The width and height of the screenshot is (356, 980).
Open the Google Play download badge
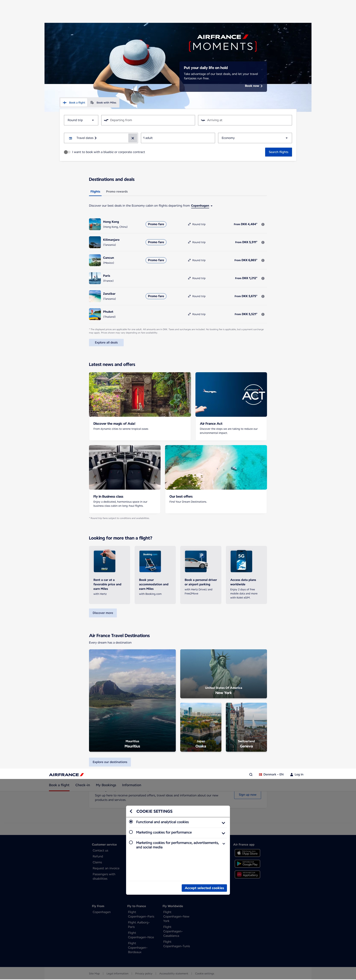point(247,864)
